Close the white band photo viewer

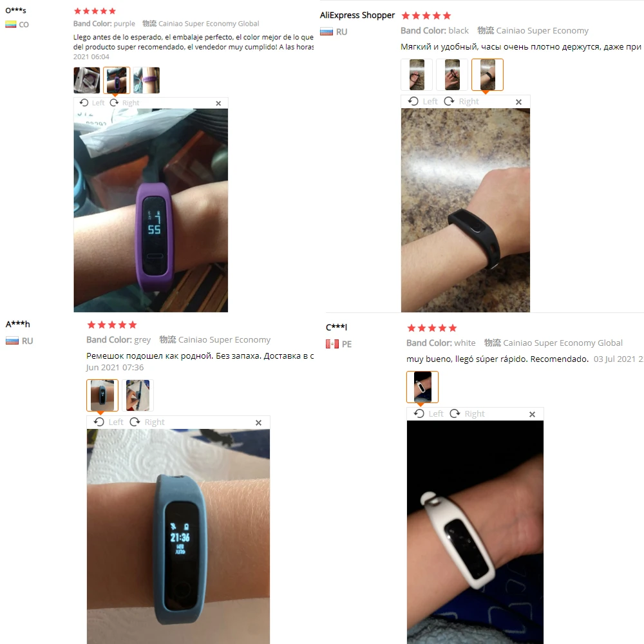[x=533, y=414]
